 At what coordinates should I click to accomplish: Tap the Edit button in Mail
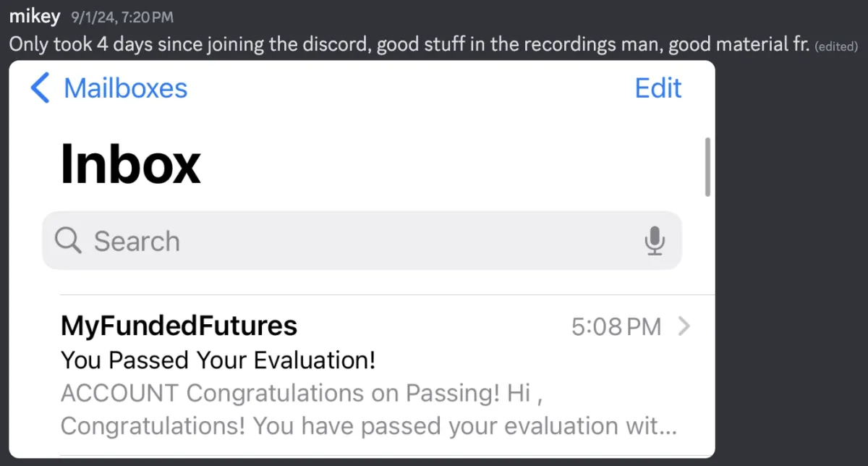[x=658, y=88]
